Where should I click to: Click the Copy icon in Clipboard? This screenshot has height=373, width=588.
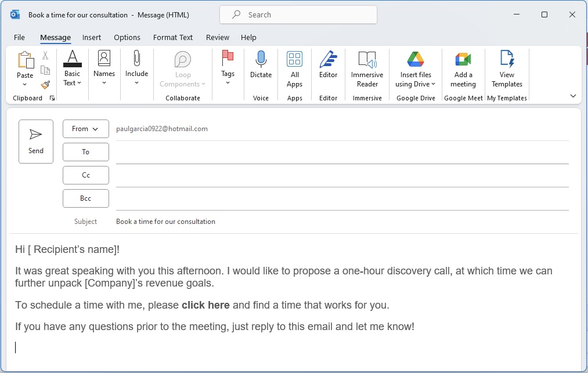(x=45, y=70)
